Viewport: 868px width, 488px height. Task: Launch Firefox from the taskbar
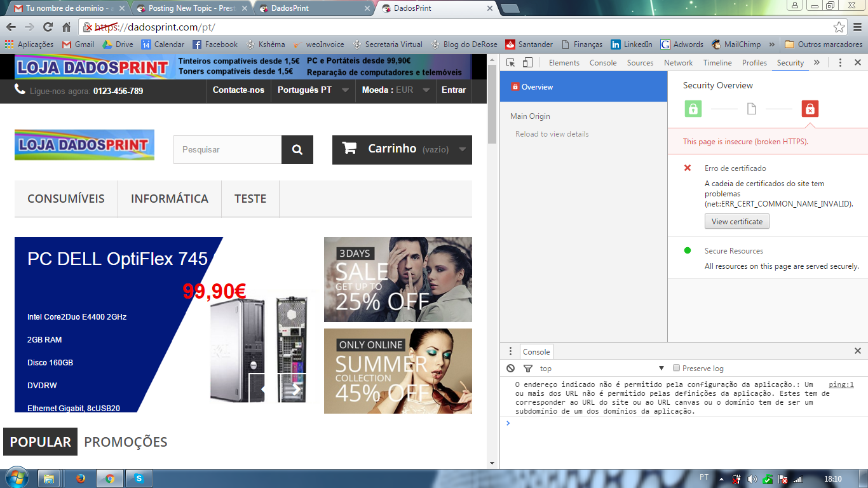(x=81, y=478)
